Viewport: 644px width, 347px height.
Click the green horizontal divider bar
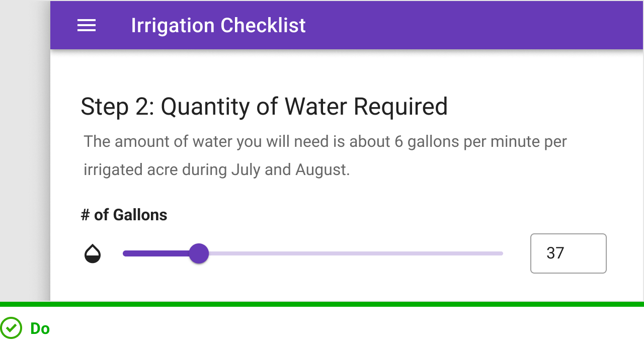322,304
